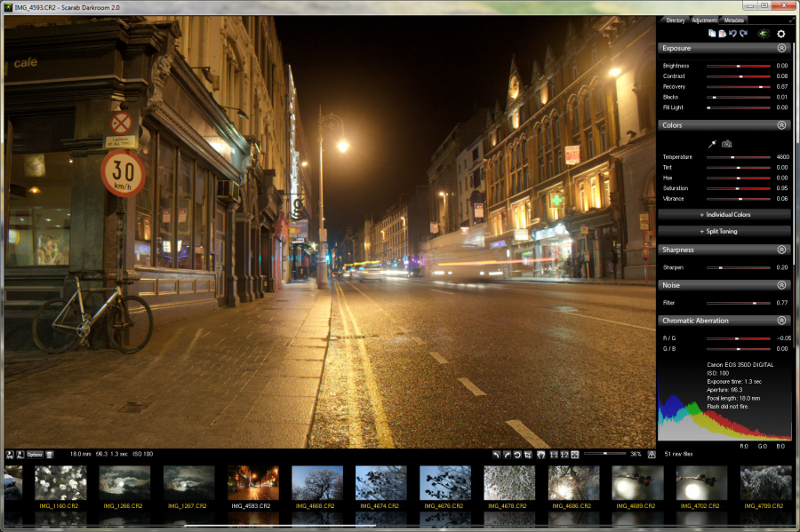Click the paste adjustments icon
Image resolution: width=800 pixels, height=532 pixels.
pos(722,34)
